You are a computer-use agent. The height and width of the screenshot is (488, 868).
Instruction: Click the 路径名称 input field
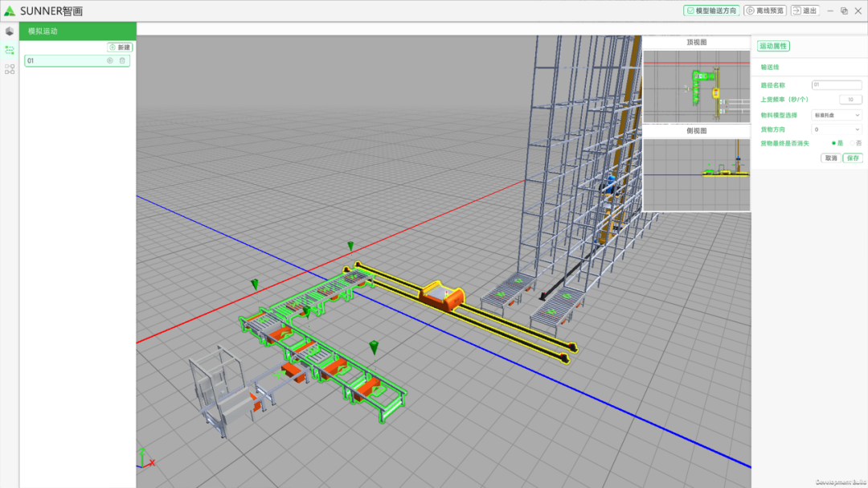click(x=836, y=84)
